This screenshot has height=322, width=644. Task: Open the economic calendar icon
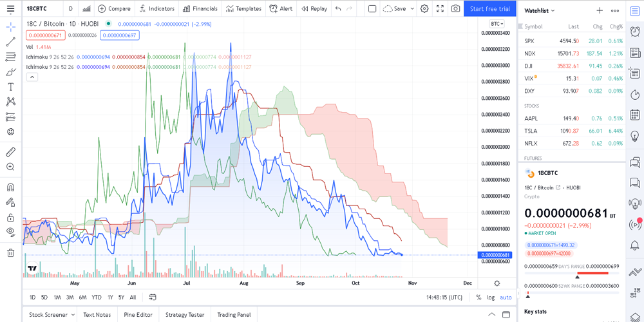coord(634,115)
